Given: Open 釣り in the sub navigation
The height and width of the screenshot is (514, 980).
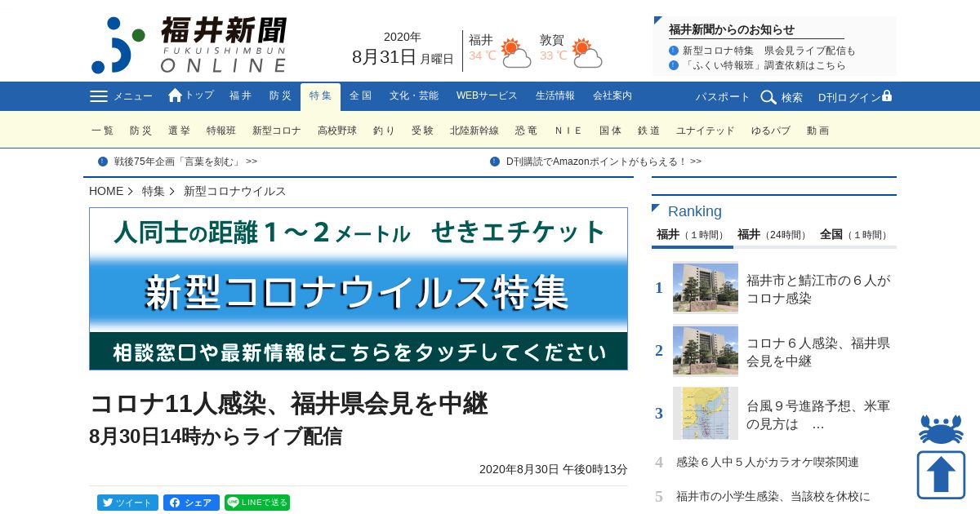Looking at the screenshot, I should [x=385, y=131].
